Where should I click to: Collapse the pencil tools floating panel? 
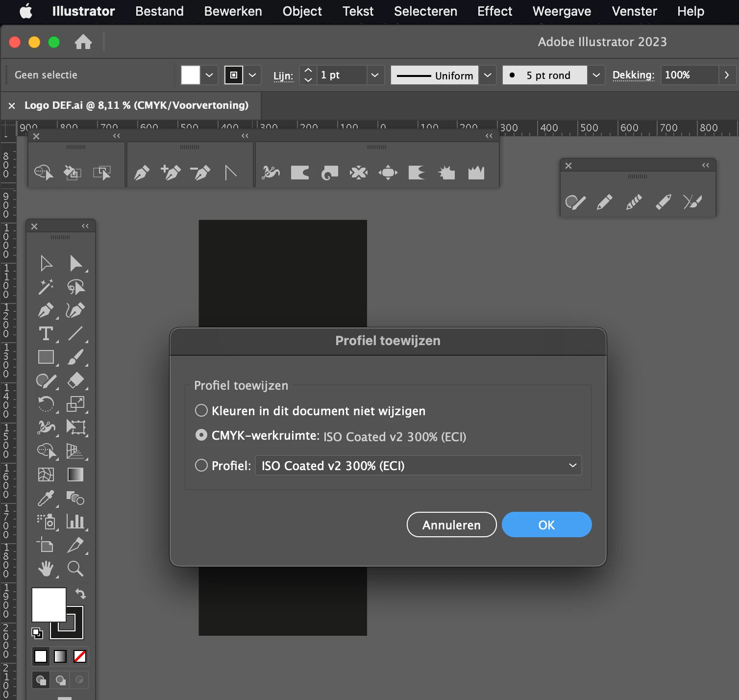pyautogui.click(x=706, y=165)
